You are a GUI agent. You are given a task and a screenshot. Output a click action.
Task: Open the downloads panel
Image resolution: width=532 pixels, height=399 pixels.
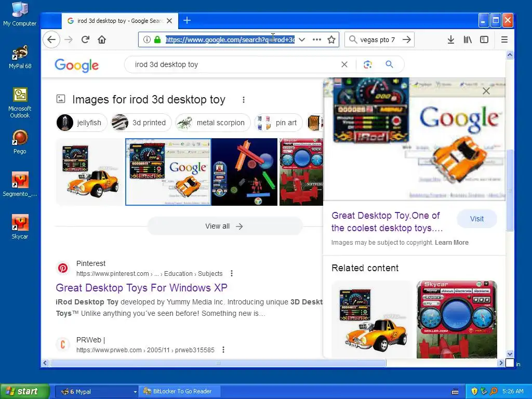point(450,39)
